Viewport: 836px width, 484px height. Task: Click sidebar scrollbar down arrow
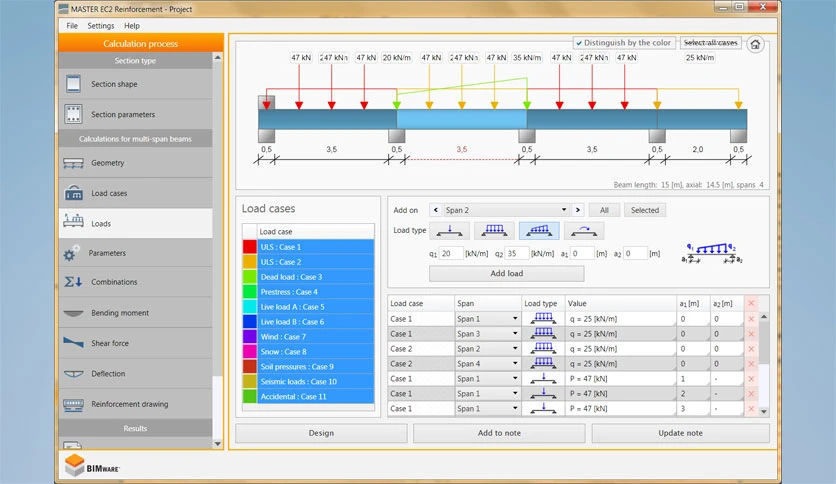pos(218,443)
